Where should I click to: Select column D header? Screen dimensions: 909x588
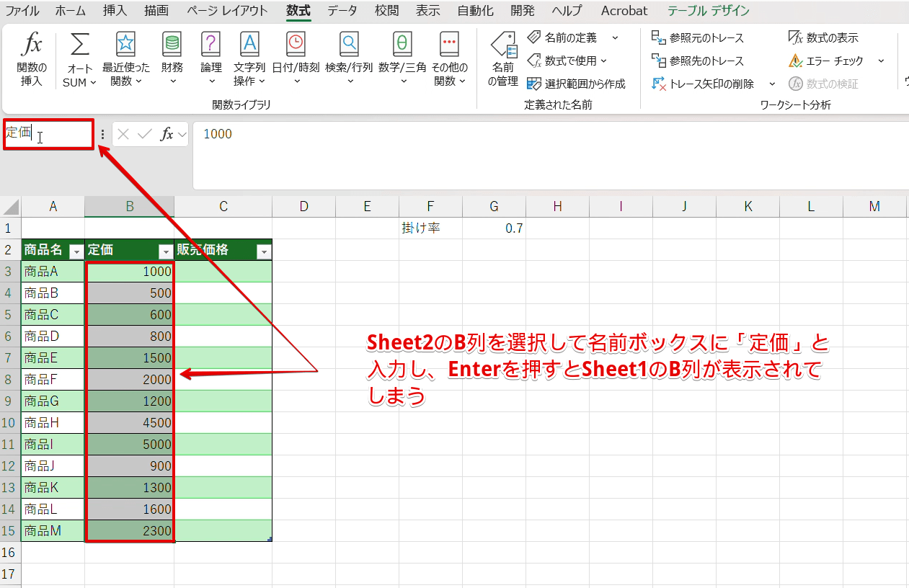coord(303,207)
